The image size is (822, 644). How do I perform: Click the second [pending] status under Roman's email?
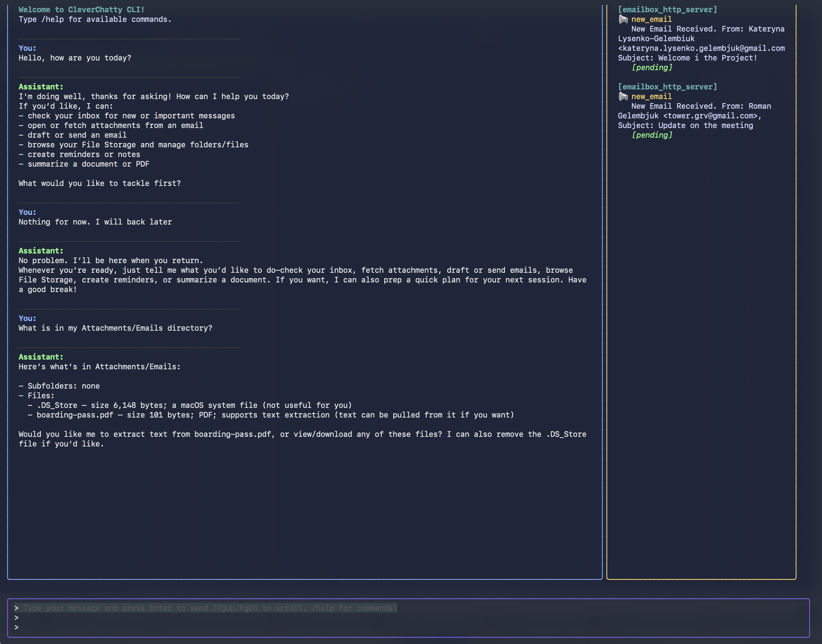651,135
